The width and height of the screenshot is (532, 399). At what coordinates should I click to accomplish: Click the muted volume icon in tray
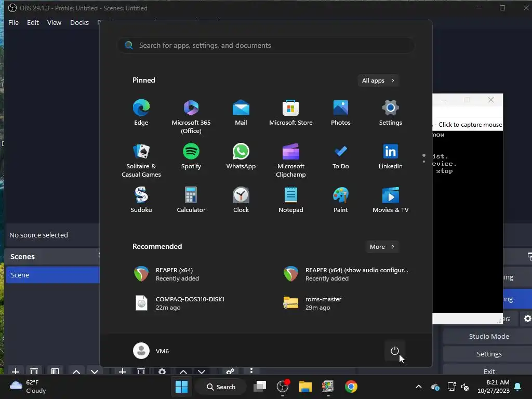pos(465,387)
